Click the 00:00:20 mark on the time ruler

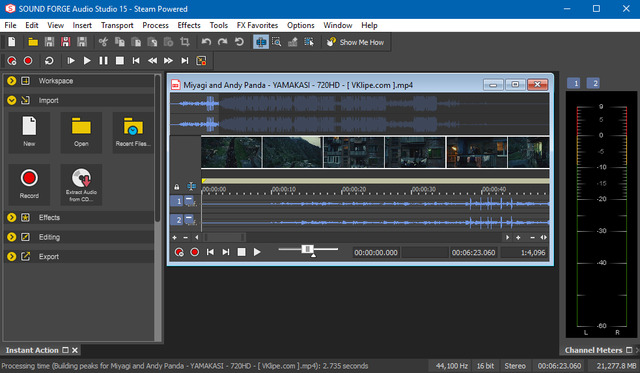coord(354,189)
